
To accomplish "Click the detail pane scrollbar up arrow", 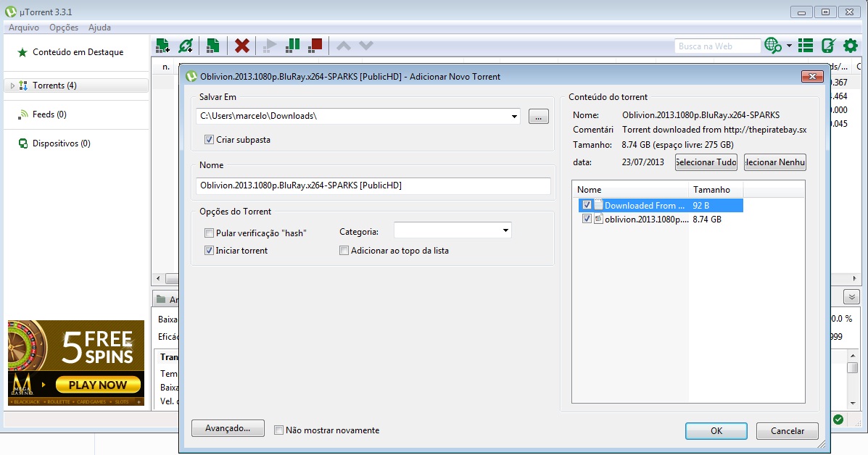I will pyautogui.click(x=853, y=356).
